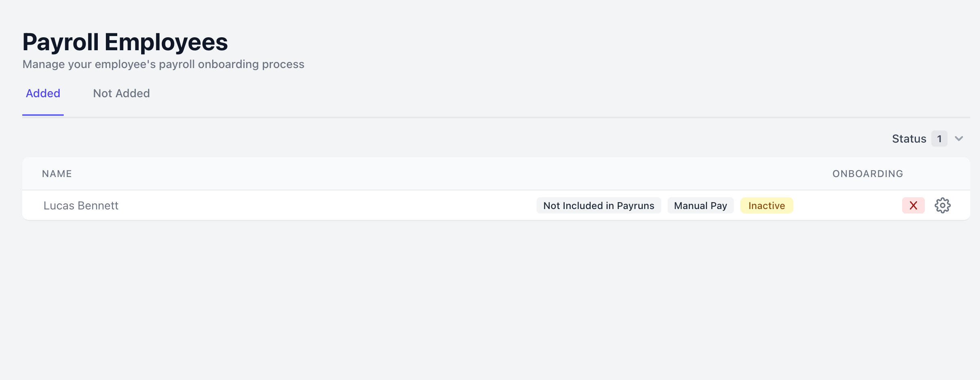Screen dimensions: 980x380
Task: Sort by the NAME column header
Action: [57, 174]
